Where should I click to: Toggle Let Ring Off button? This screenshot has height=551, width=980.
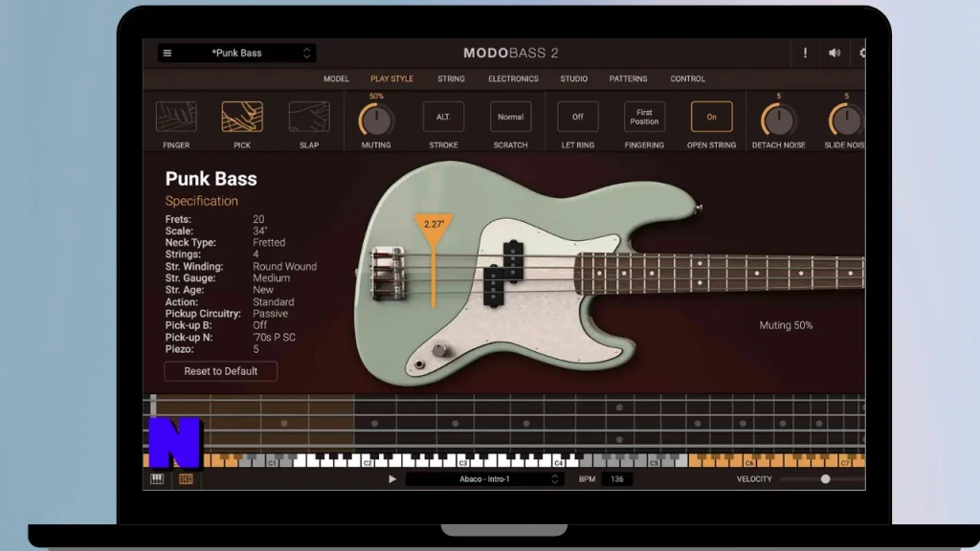click(x=577, y=117)
